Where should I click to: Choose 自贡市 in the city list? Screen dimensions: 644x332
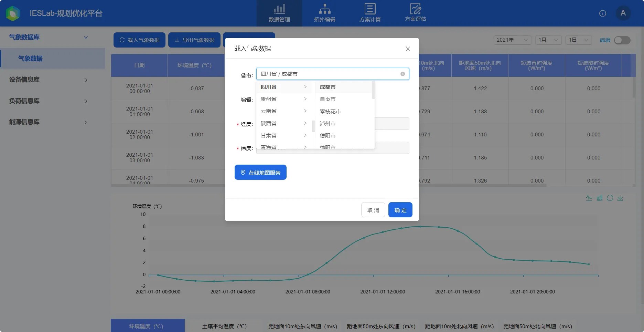pyautogui.click(x=344, y=99)
